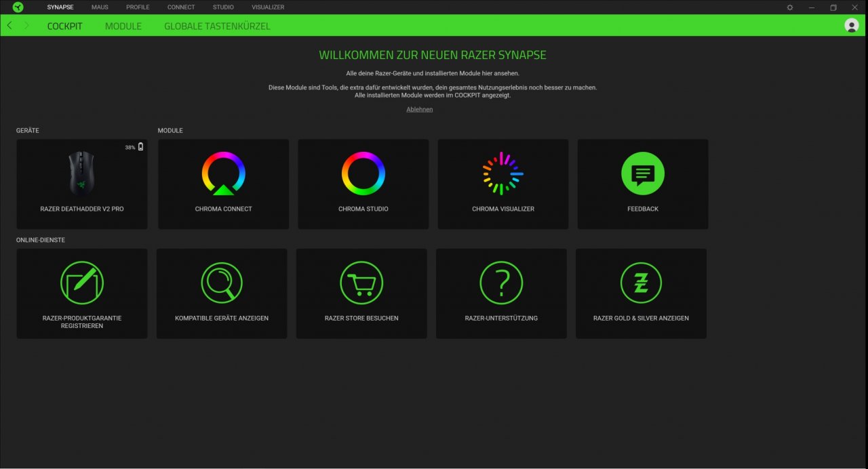Click the GERÄTE section heading
The height and width of the screenshot is (469, 868).
(x=28, y=130)
